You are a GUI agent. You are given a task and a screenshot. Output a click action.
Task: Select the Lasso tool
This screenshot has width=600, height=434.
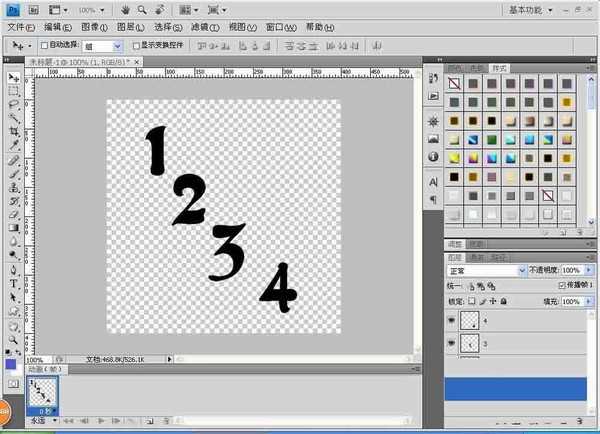(14, 104)
